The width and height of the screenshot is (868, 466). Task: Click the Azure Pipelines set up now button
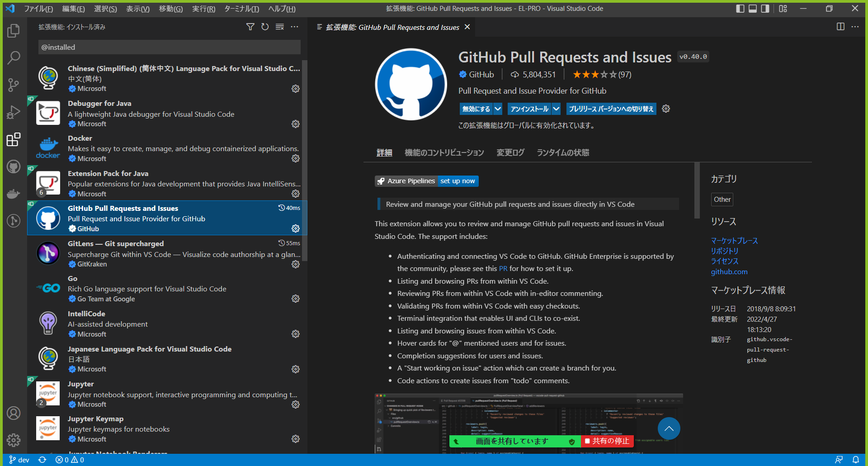pos(458,181)
